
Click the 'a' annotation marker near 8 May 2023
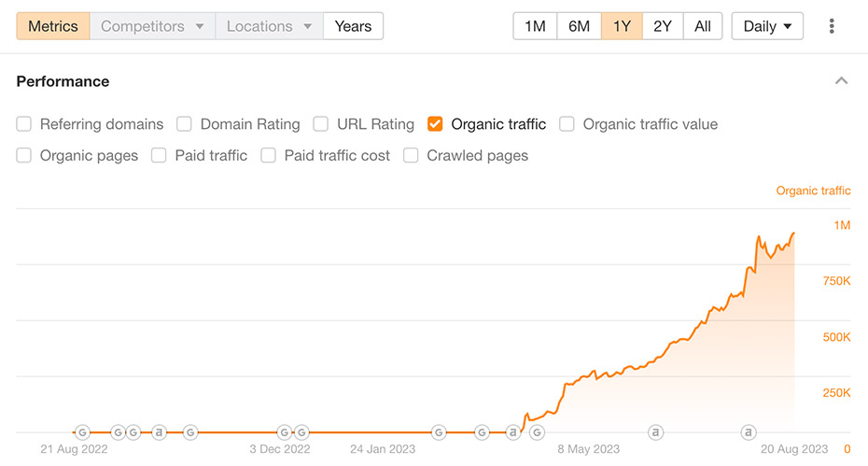(x=655, y=432)
